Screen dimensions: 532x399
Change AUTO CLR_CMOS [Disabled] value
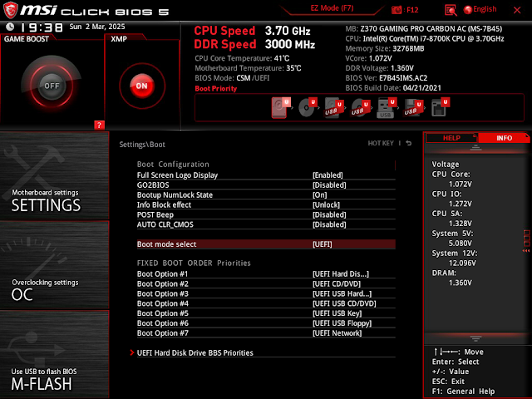[x=329, y=224]
